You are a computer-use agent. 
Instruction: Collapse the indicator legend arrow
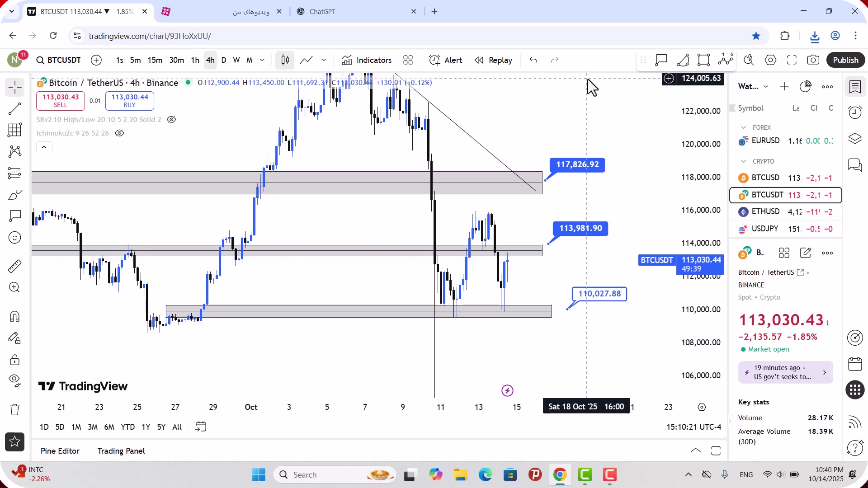point(44,147)
